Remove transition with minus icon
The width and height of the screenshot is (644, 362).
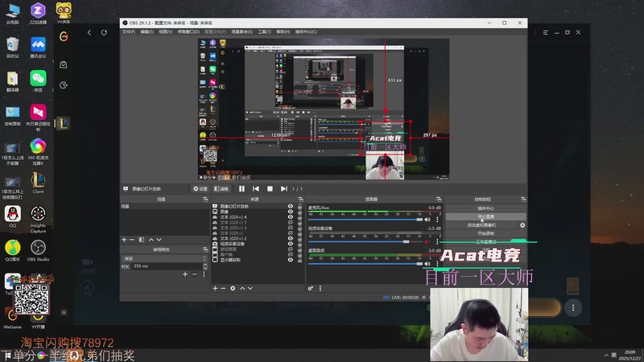tap(194, 274)
